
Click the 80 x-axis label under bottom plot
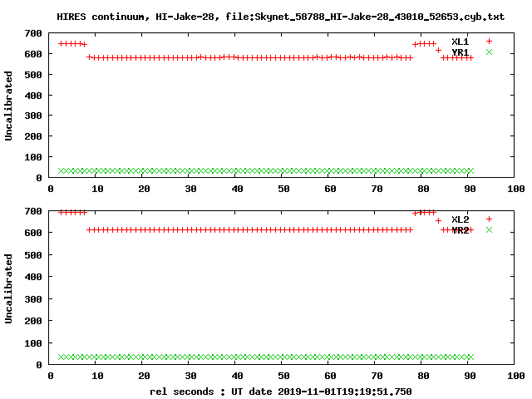tap(423, 376)
